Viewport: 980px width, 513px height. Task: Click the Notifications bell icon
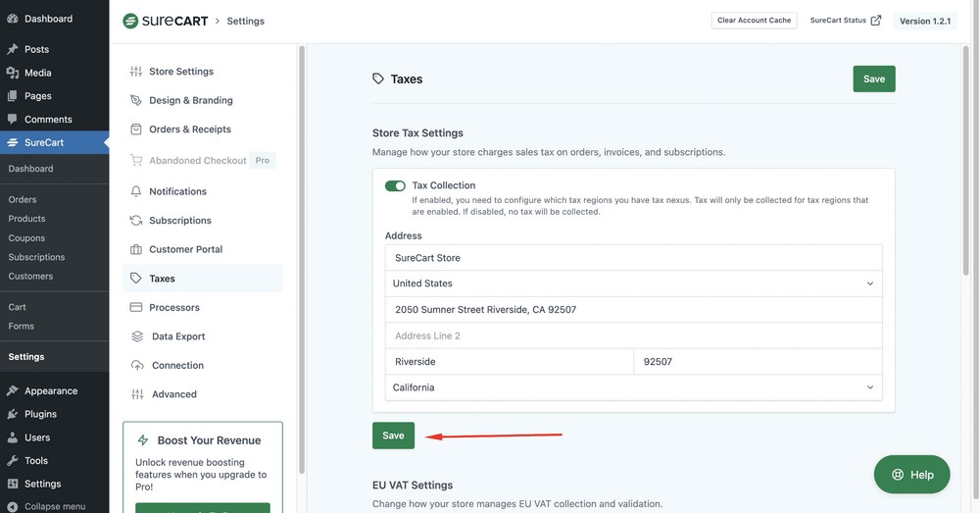pyautogui.click(x=135, y=191)
